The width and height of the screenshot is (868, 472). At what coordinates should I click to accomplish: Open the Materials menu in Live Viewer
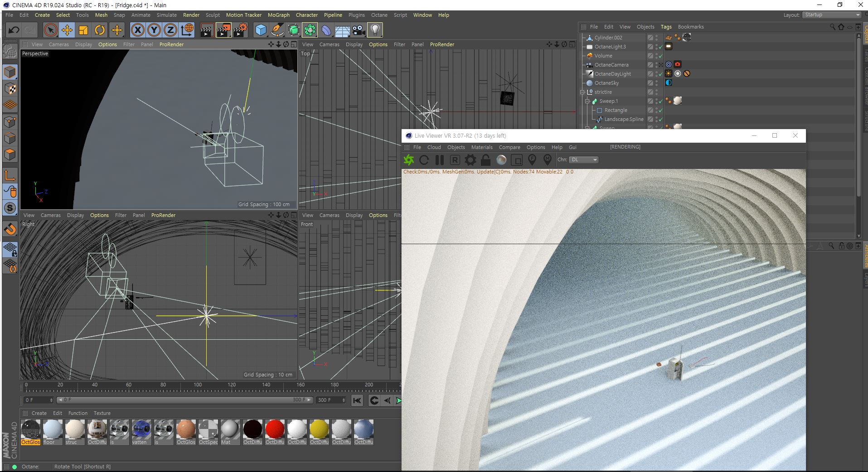click(482, 147)
